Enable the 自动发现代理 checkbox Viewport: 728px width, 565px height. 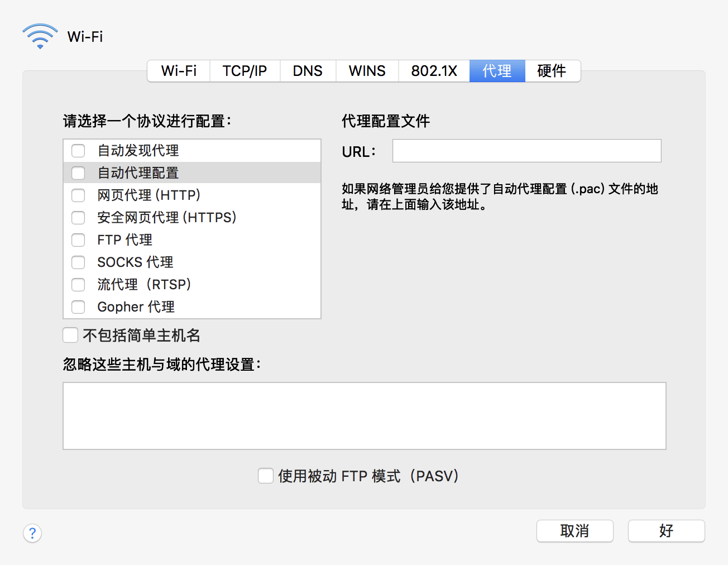79,151
